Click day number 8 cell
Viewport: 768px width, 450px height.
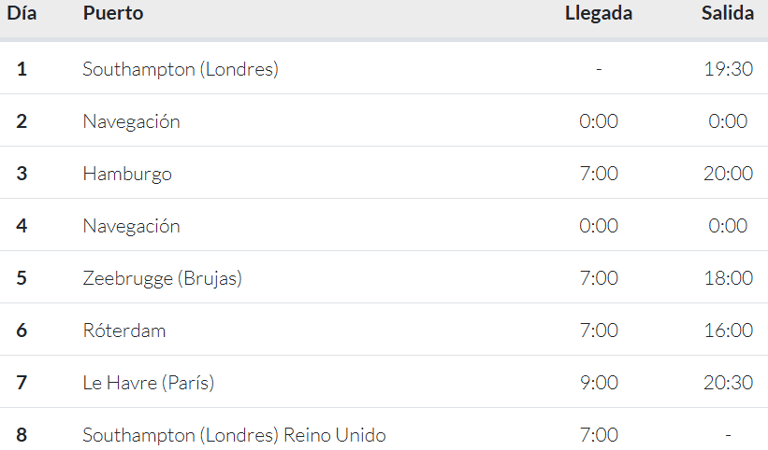[22, 435]
